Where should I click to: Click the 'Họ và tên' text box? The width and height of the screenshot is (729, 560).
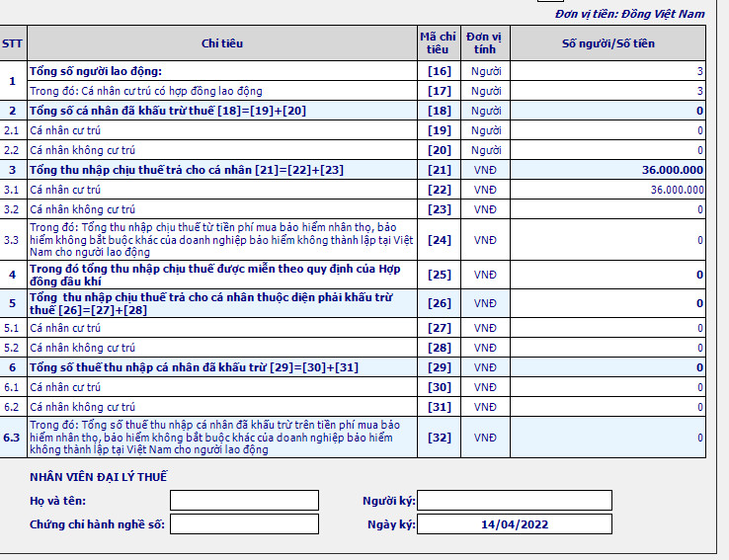[x=244, y=501]
